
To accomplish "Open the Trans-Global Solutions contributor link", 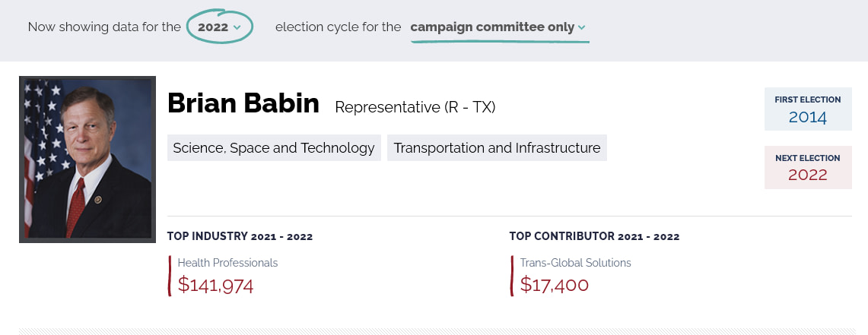I will tap(575, 263).
